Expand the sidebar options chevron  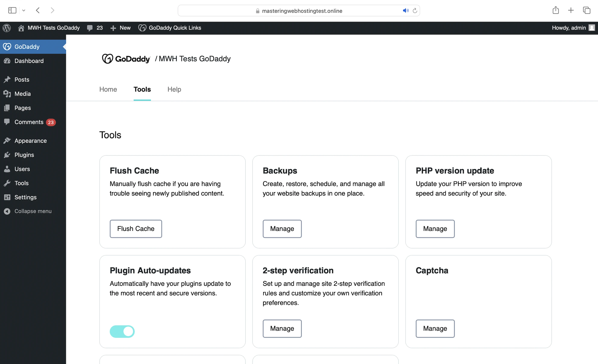tap(24, 10)
